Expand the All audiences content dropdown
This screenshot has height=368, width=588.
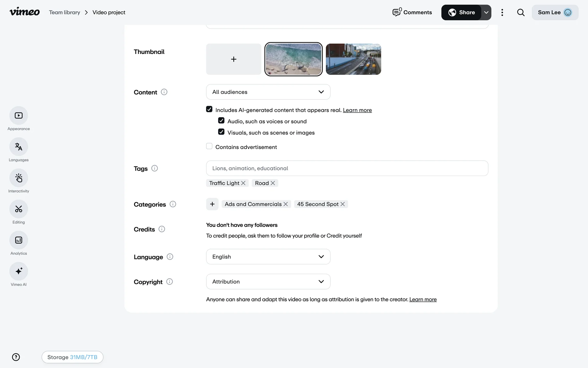[x=268, y=92]
